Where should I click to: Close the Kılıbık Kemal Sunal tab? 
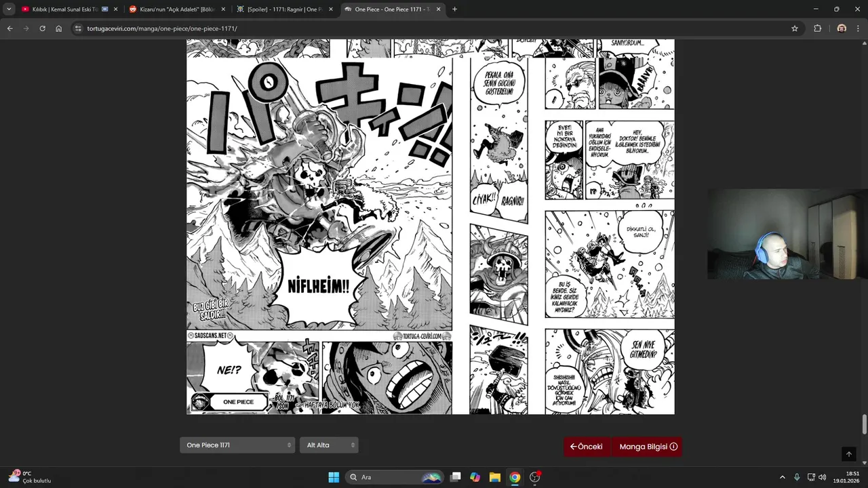115,9
